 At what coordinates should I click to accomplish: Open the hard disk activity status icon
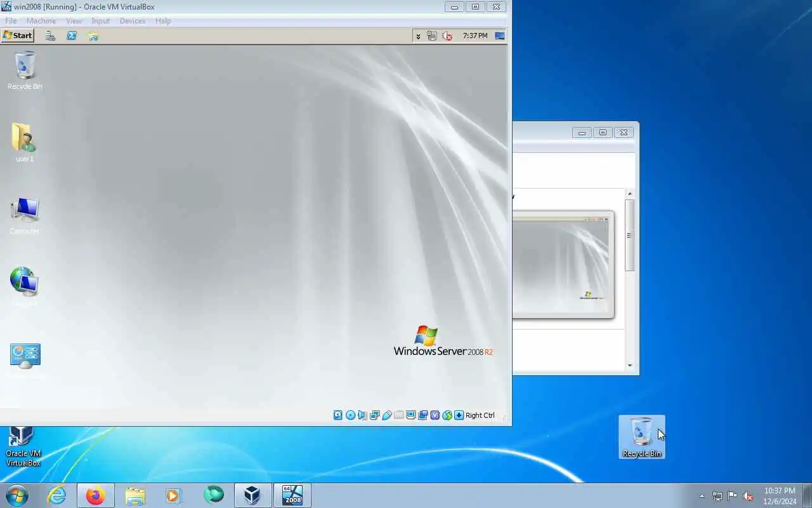point(338,415)
